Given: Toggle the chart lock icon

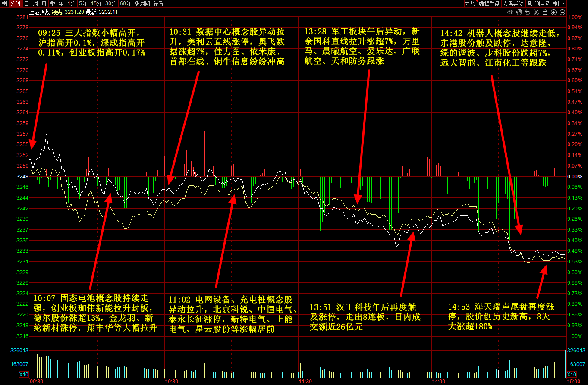Looking at the screenshot, I should [545, 12].
